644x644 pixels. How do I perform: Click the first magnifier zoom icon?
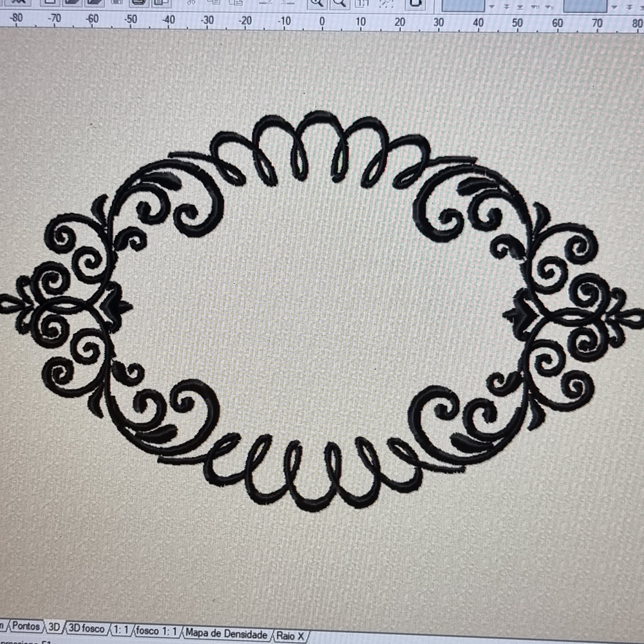click(x=316, y=3)
